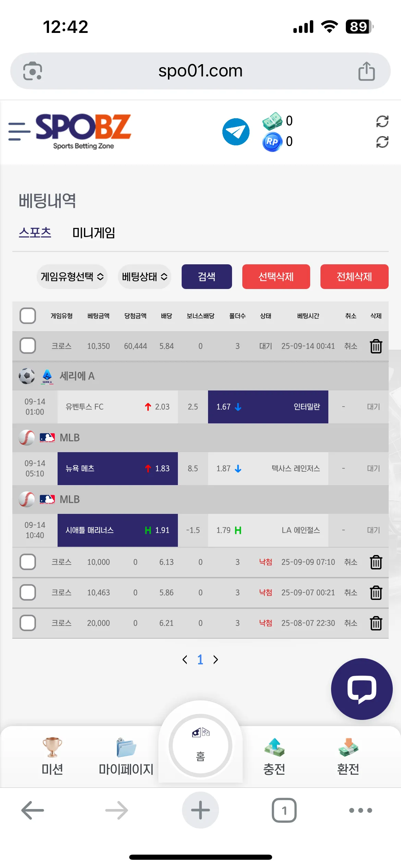Tap the spo01.com address bar
The image size is (401, 868).
(x=200, y=71)
